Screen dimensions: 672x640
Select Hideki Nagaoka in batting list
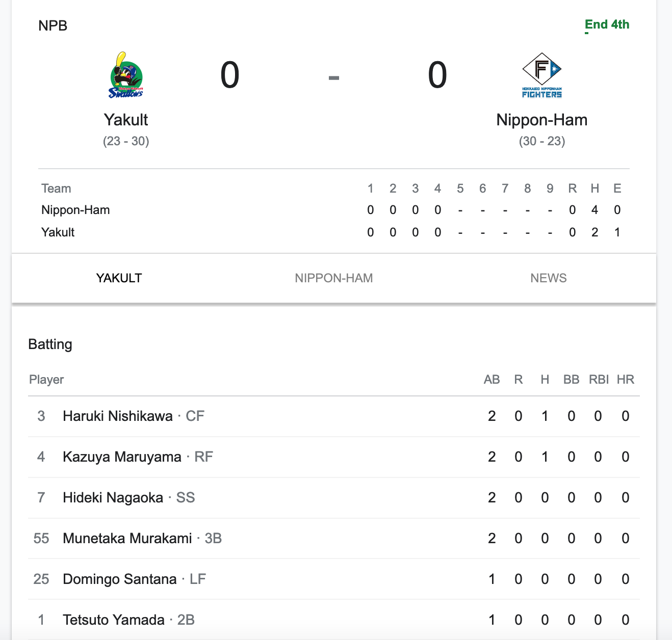pos(334,498)
